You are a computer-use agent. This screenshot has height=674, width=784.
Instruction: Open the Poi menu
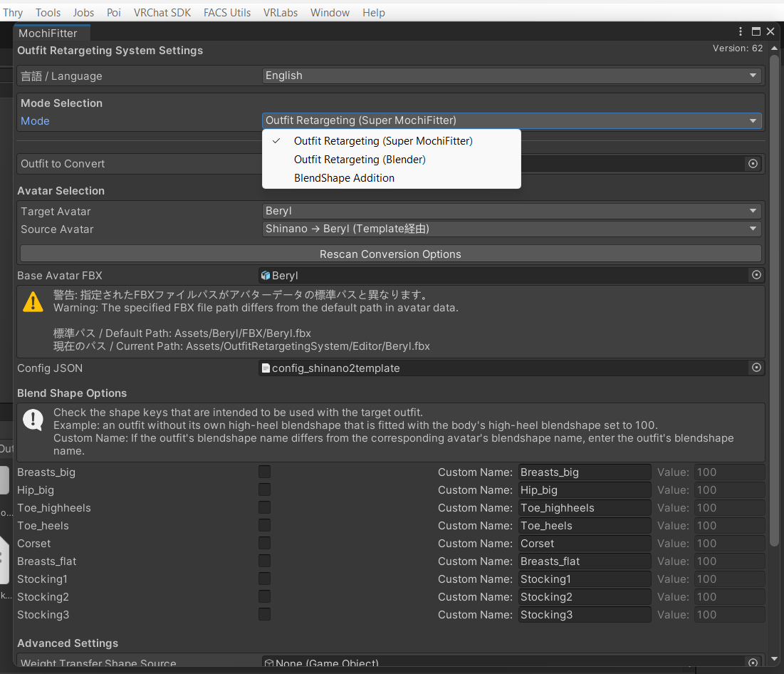(x=114, y=13)
